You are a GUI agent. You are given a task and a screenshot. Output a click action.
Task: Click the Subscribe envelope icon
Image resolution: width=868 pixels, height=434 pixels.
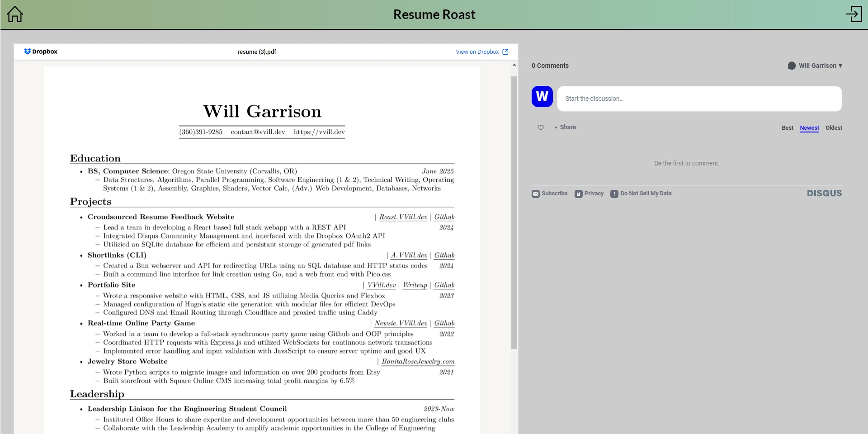coord(536,193)
